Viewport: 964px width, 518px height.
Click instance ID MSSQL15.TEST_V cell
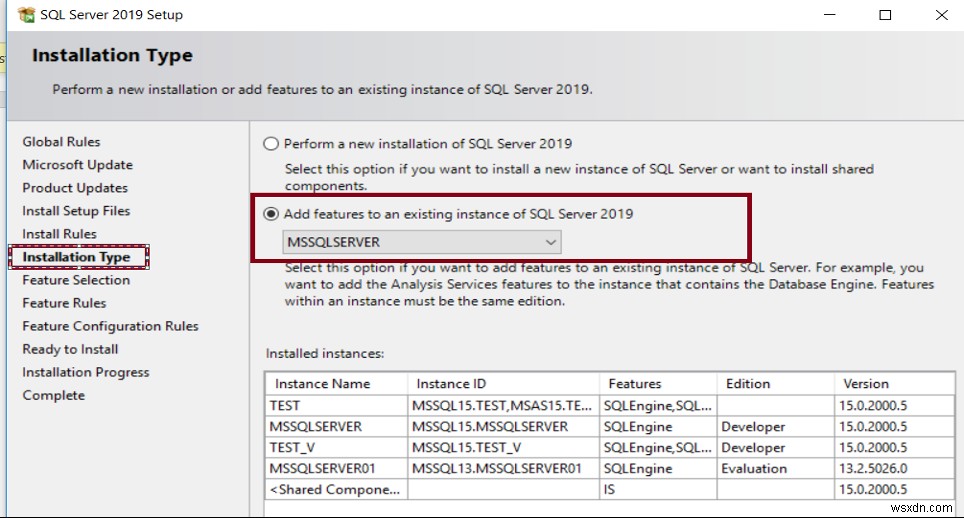(504, 447)
